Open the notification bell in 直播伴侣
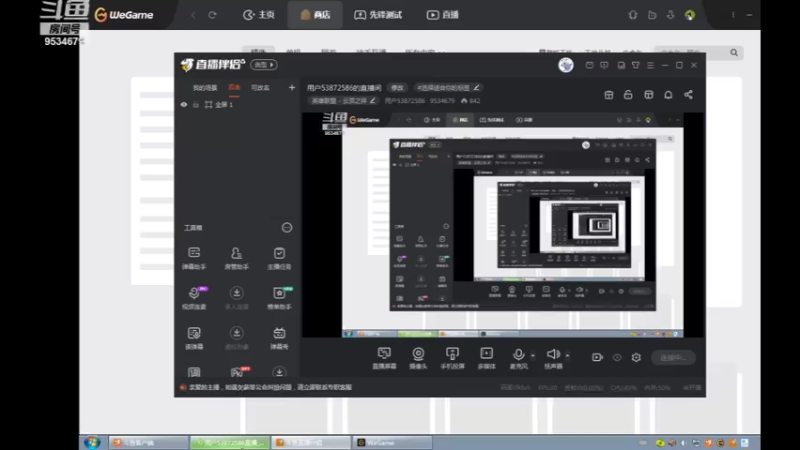The height and width of the screenshot is (450, 800). (x=668, y=94)
